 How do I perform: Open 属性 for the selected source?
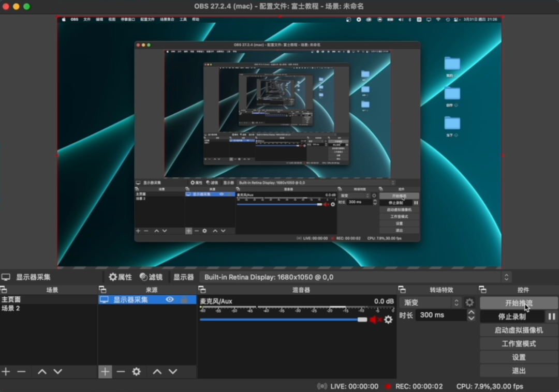click(x=120, y=277)
